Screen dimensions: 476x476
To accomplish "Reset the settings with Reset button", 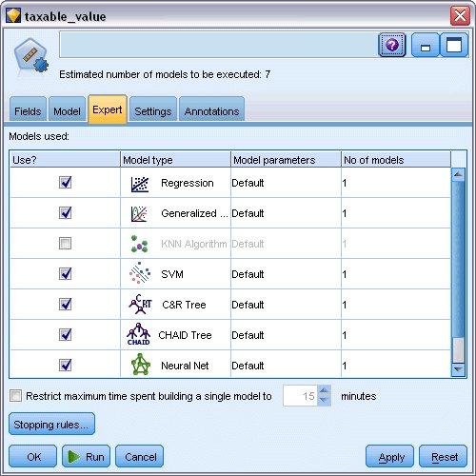I will pyautogui.click(x=444, y=456).
